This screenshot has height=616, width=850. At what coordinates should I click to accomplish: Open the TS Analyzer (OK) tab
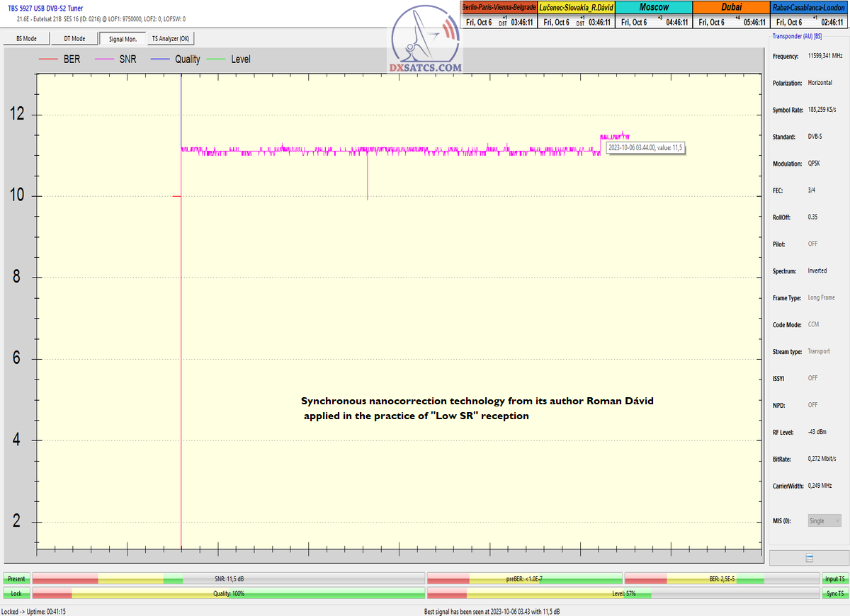[x=171, y=39]
